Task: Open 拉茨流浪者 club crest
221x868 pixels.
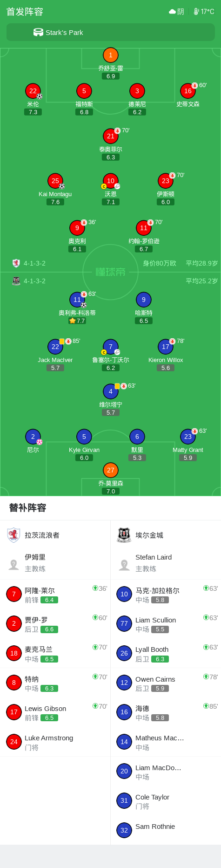Action: [x=14, y=535]
